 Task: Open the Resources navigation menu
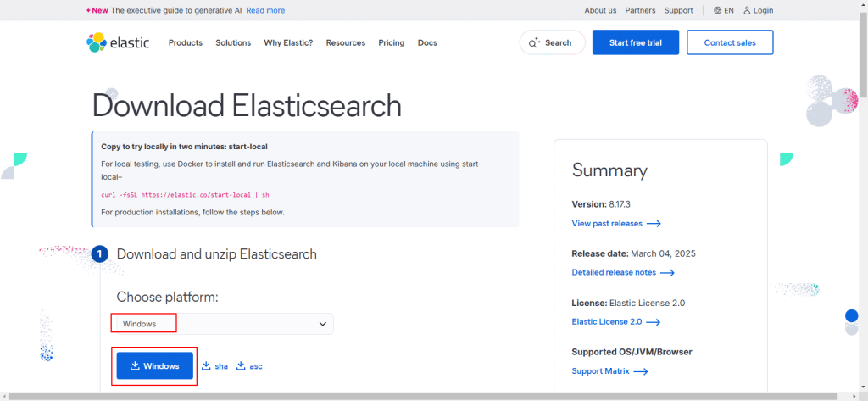(x=345, y=42)
